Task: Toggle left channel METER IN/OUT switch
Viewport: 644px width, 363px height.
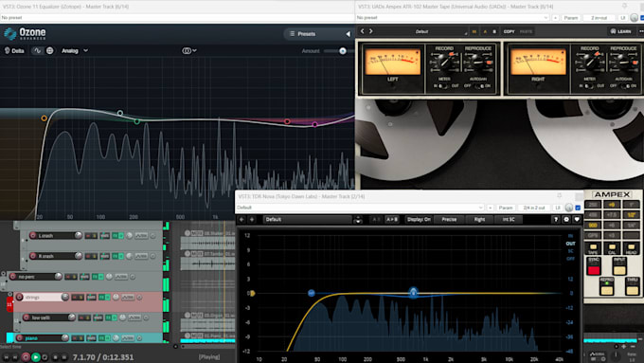Action: click(x=442, y=86)
